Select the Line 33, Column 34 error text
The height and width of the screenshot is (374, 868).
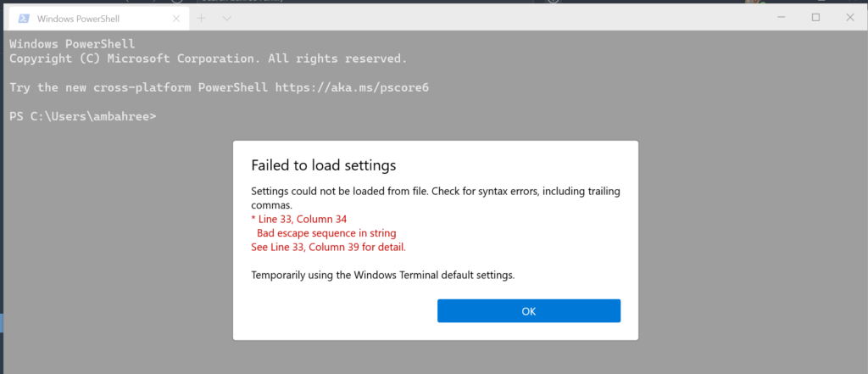[x=299, y=220]
